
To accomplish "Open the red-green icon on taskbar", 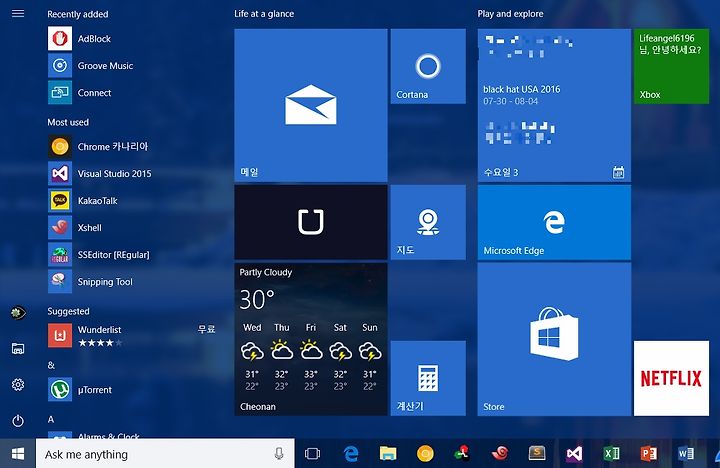I will click(x=462, y=454).
